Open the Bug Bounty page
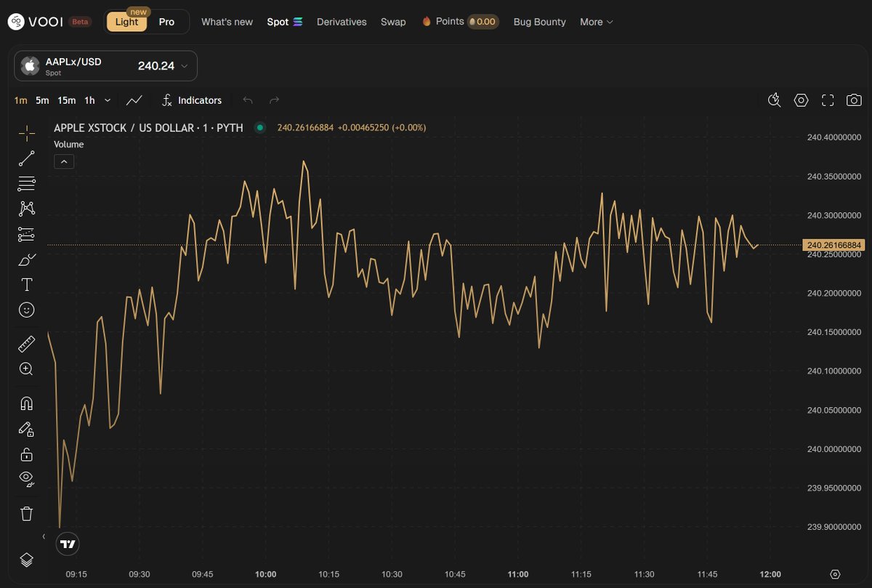This screenshot has width=872, height=588. coord(539,22)
